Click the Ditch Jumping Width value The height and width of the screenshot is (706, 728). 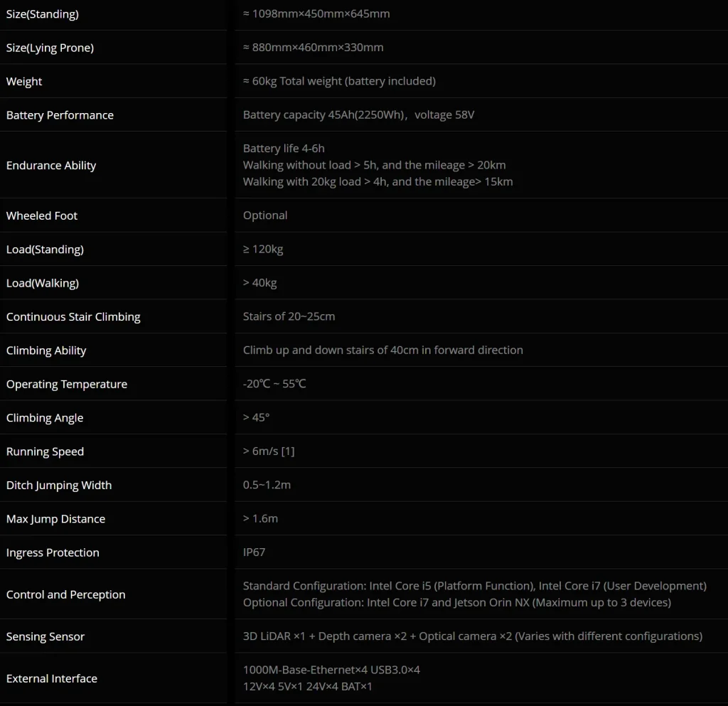[x=267, y=485]
